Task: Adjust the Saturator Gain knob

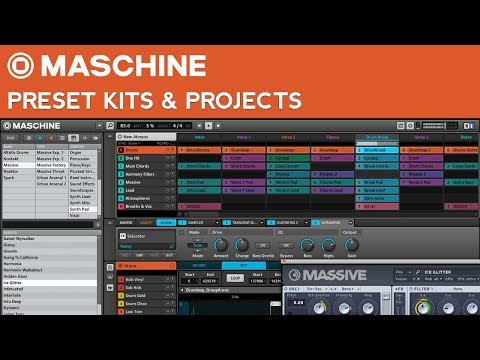Action: click(x=351, y=245)
